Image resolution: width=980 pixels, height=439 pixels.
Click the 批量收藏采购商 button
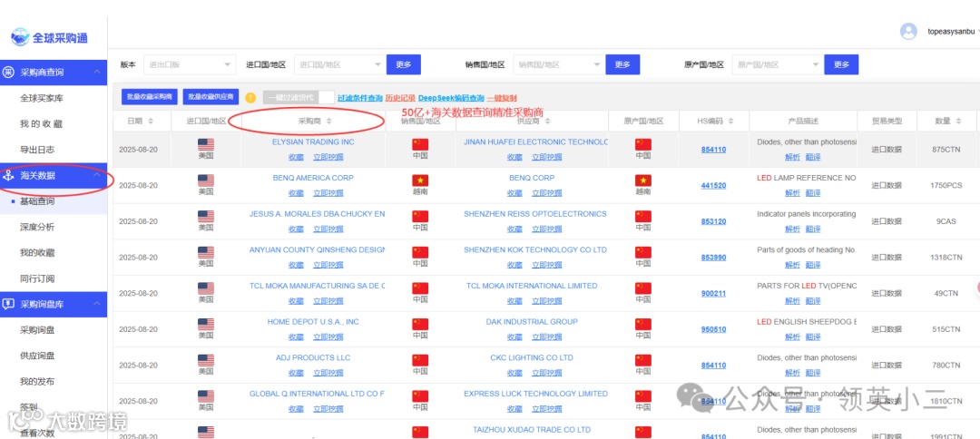[150, 97]
